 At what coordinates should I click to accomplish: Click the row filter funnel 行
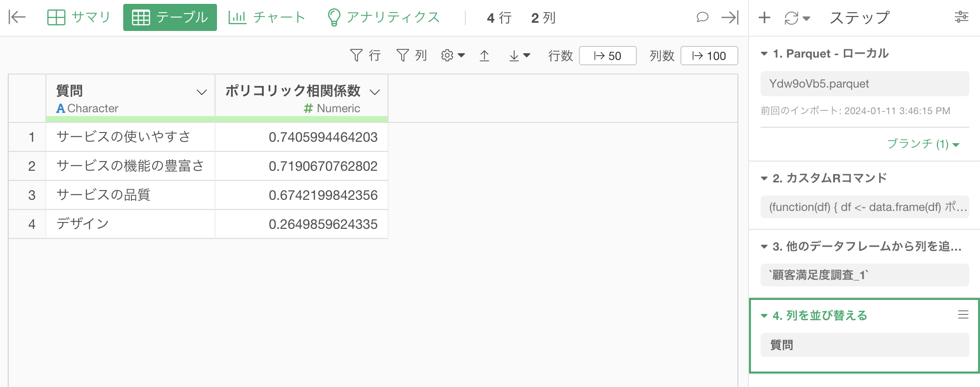365,56
